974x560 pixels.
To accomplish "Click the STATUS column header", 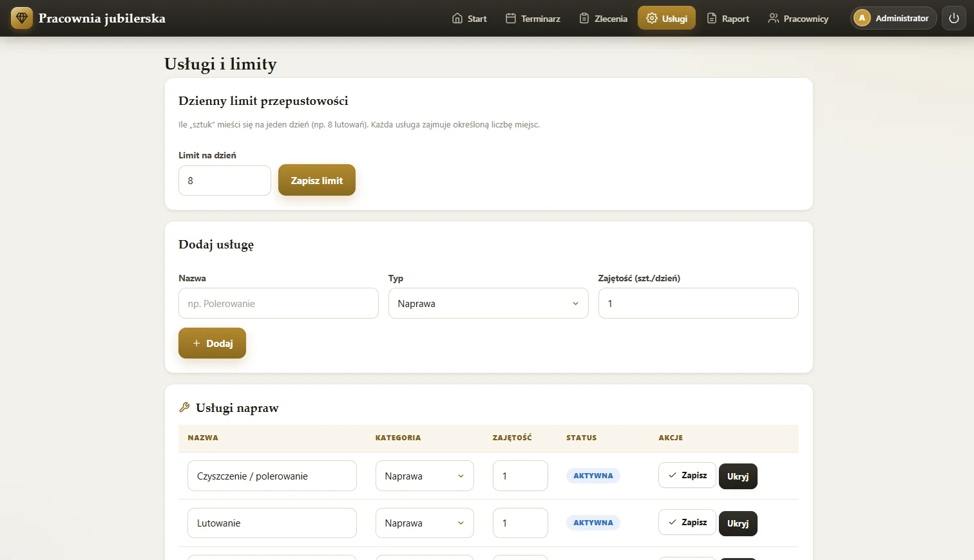I will coord(582,438).
